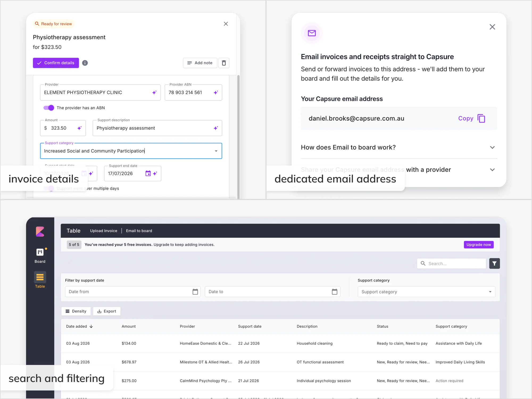
Task: Open calendar for Date from field
Action: (195, 292)
